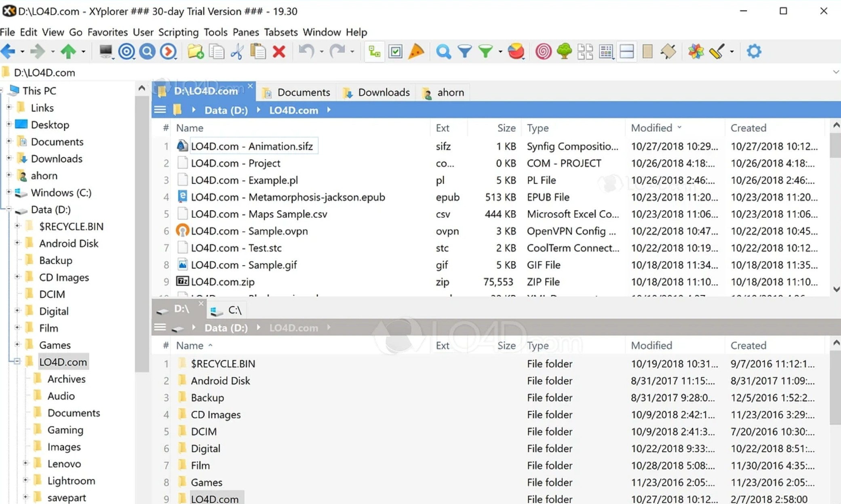Toggle the single tan pane icon

click(647, 51)
